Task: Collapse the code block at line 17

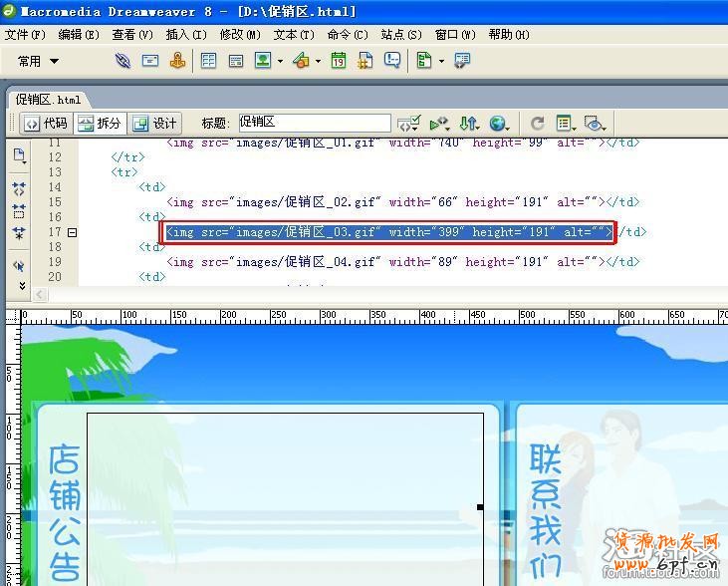Action: tap(72, 232)
